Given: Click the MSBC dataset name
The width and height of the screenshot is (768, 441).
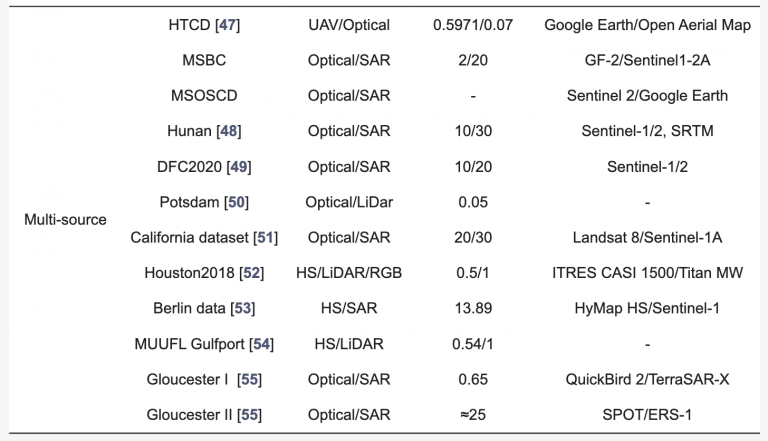Looking at the screenshot, I should 204,60.
